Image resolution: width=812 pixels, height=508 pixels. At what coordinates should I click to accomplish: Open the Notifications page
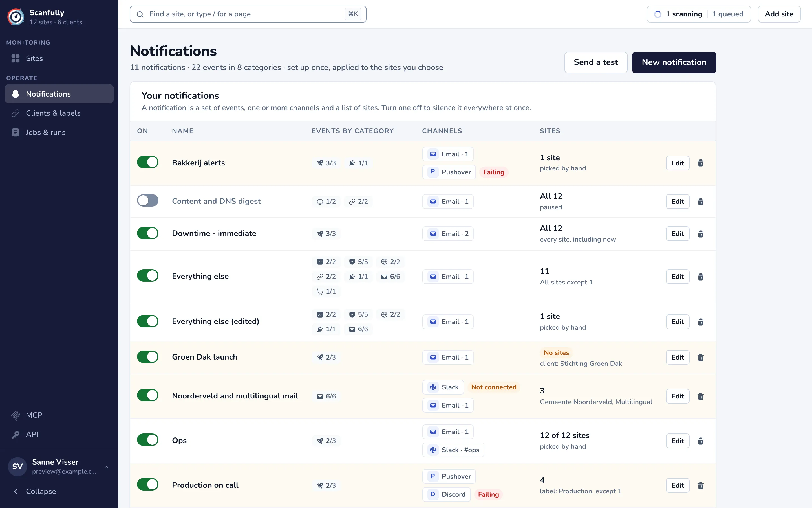click(59, 94)
